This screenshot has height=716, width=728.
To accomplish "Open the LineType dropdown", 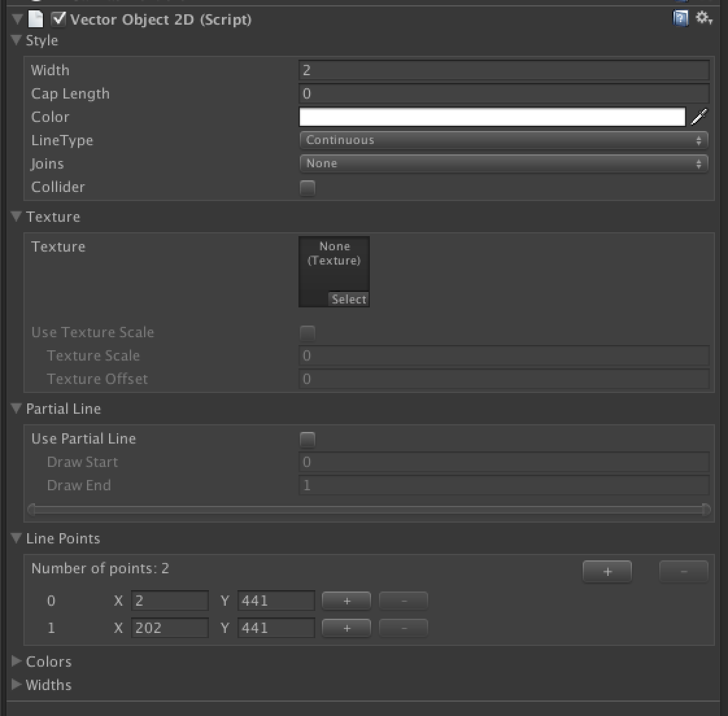I will click(x=504, y=140).
